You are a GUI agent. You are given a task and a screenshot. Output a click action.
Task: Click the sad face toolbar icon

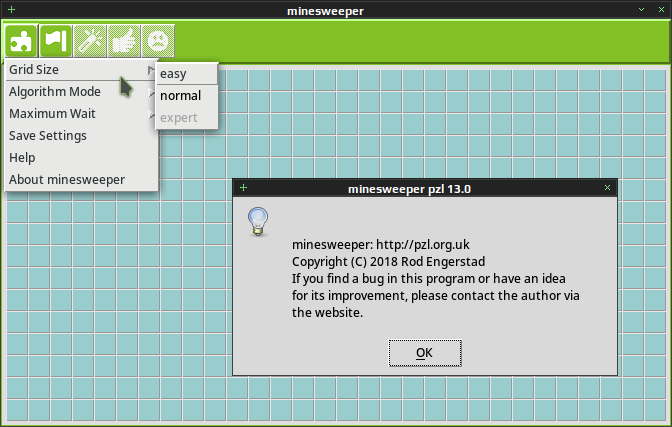(158, 41)
